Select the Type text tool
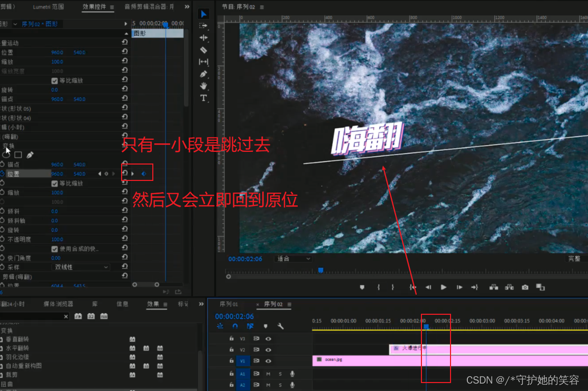This screenshot has width=588, height=391. pyautogui.click(x=203, y=98)
